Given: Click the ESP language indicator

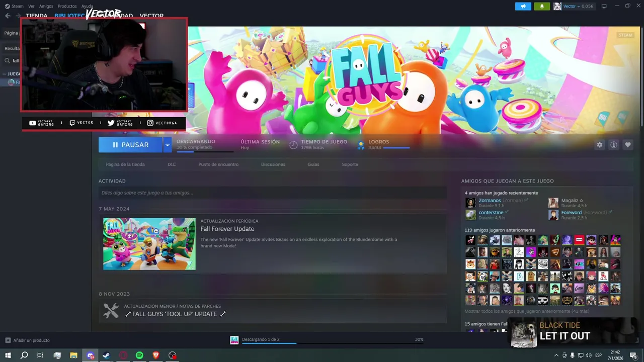Looking at the screenshot, I should tap(599, 355).
